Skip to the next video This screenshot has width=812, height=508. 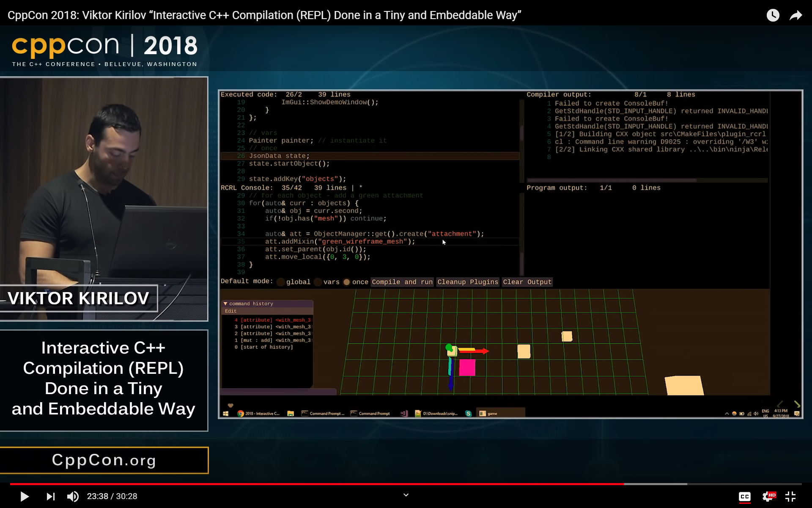(50, 496)
